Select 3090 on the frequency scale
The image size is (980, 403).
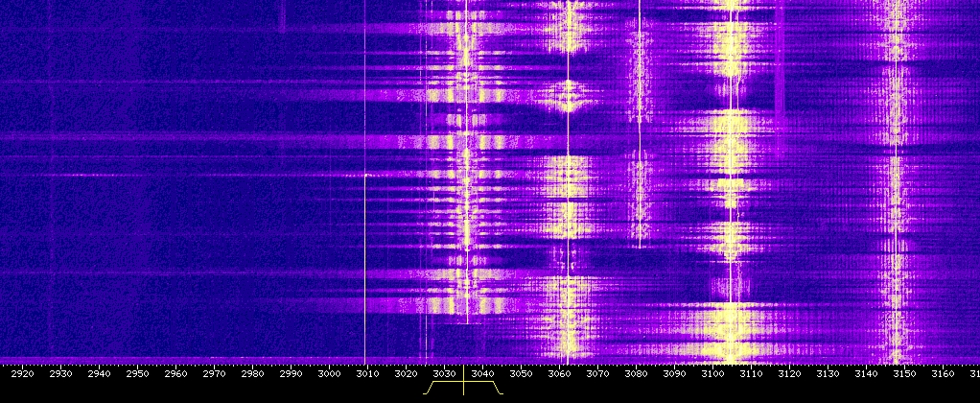click(x=674, y=374)
